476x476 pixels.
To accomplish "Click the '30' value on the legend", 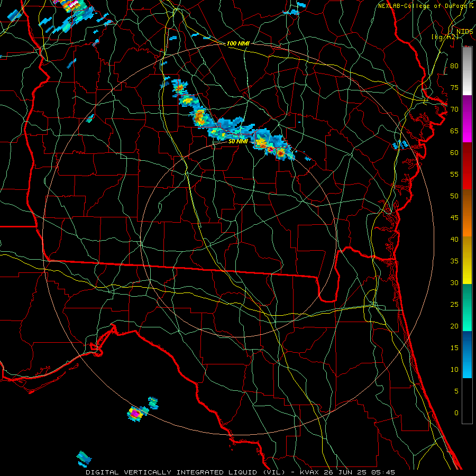I will click(454, 282).
